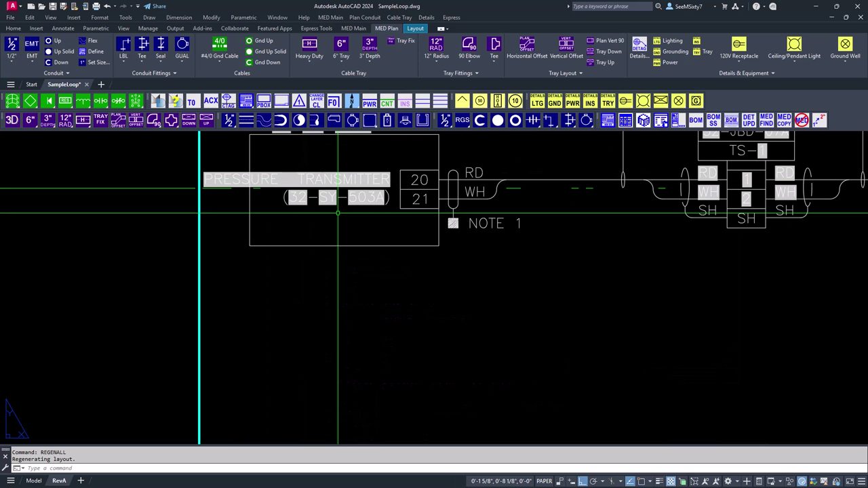Open the Cable Tray menu

(399, 18)
